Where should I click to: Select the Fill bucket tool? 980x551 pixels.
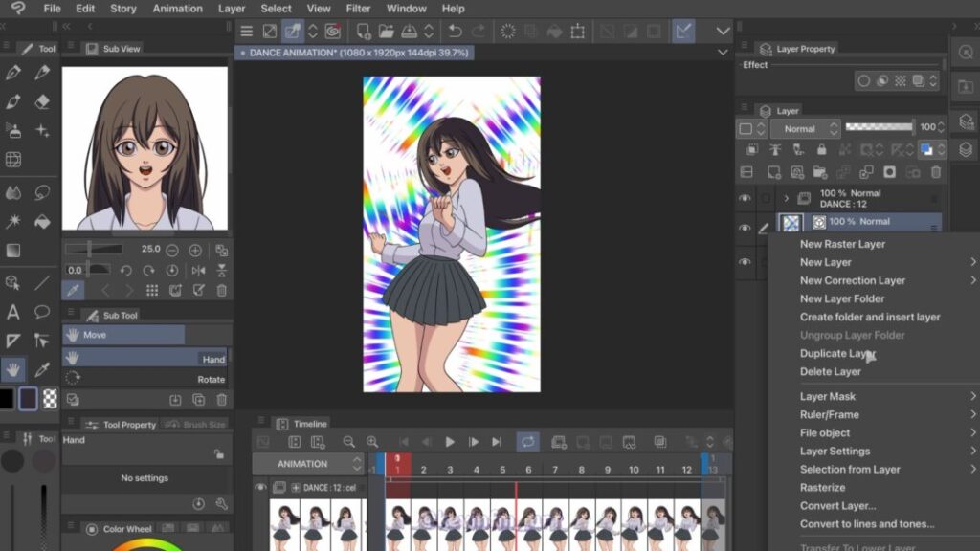pos(42,222)
